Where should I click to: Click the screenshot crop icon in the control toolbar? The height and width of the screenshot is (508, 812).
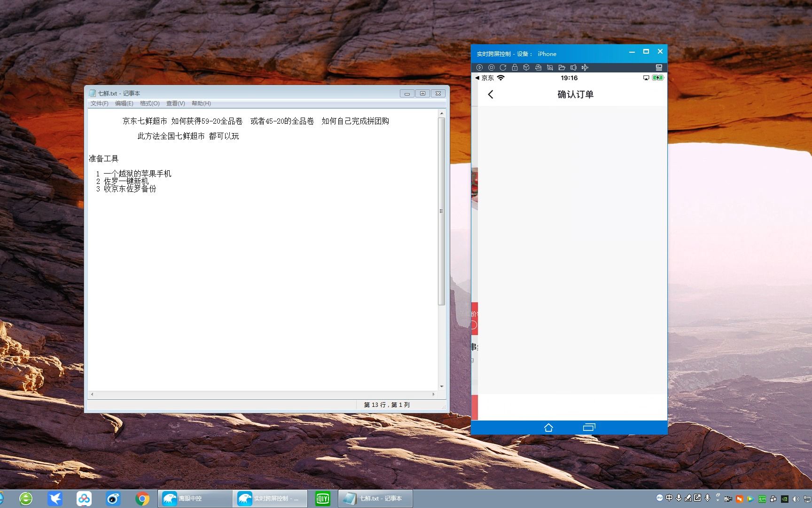point(550,67)
